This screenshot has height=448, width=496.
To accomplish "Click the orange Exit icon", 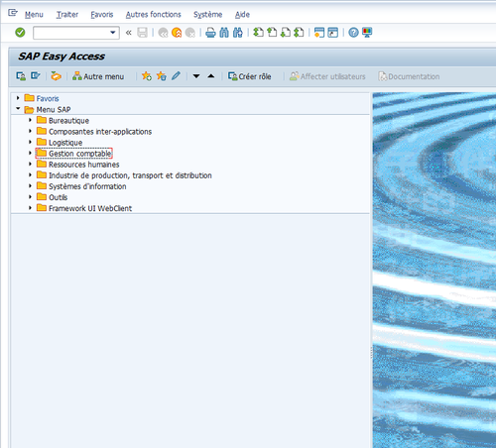I will tap(177, 33).
